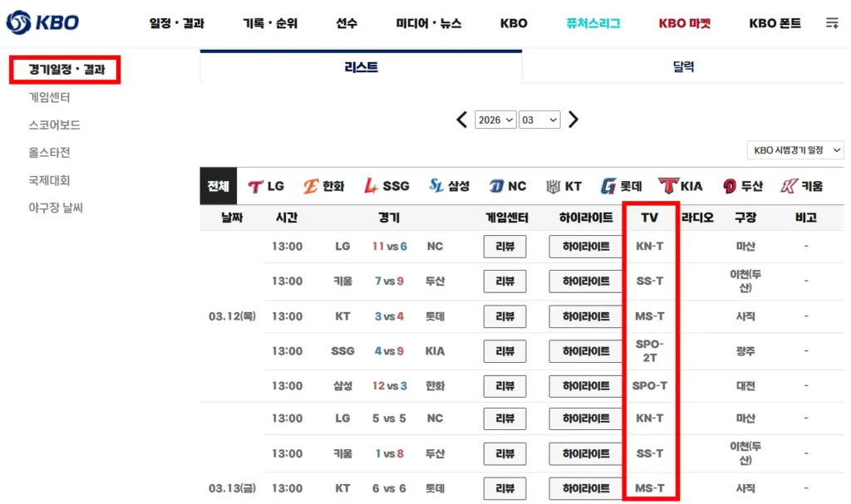Select 스코어보드 in sidebar
Image resolution: width=851 pixels, height=504 pixels.
54,125
